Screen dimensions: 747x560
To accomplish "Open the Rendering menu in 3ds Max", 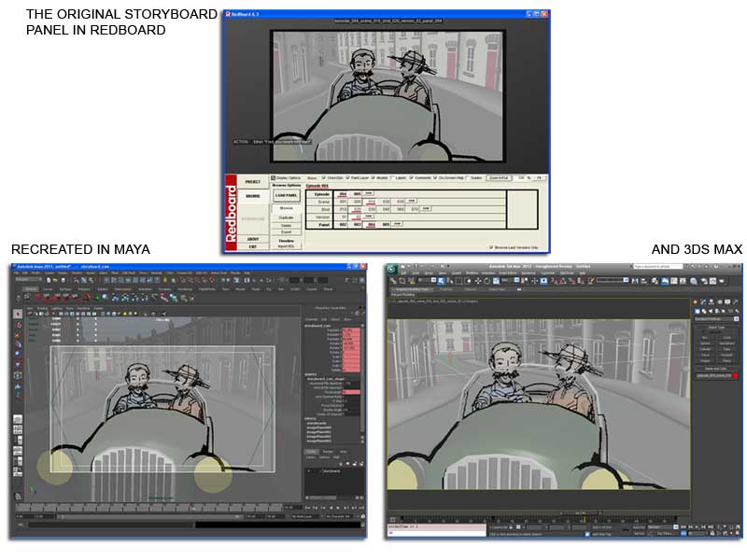I will [x=528, y=273].
